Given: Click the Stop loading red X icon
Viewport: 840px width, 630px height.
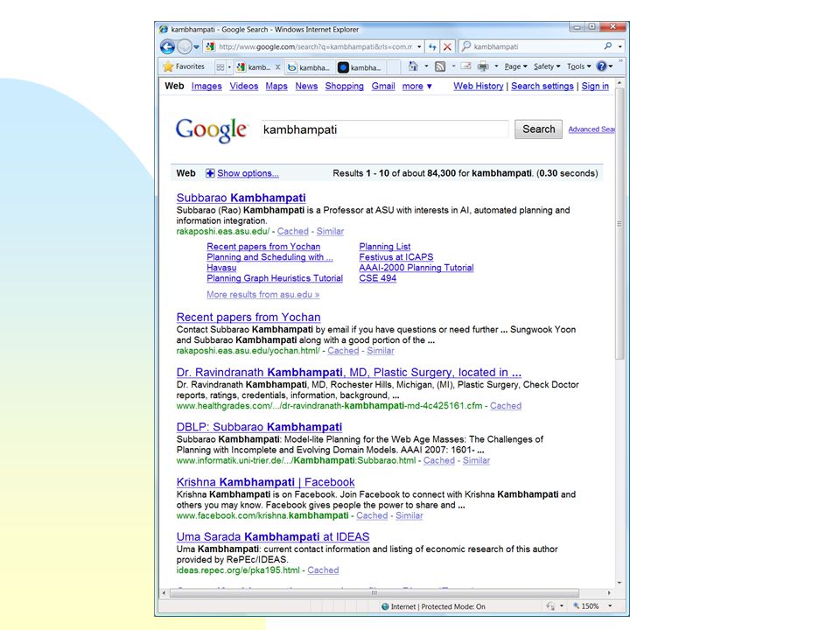Looking at the screenshot, I should (447, 46).
